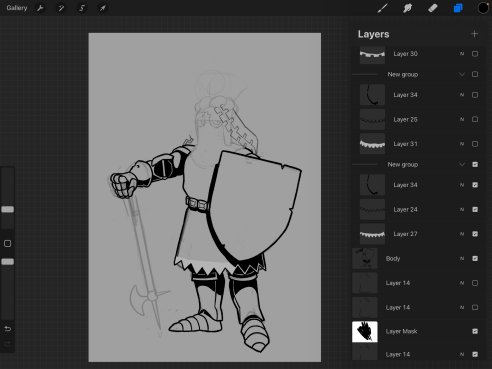The image size is (492, 369).
Task: Open the active color circle picker
Action: [x=483, y=8]
